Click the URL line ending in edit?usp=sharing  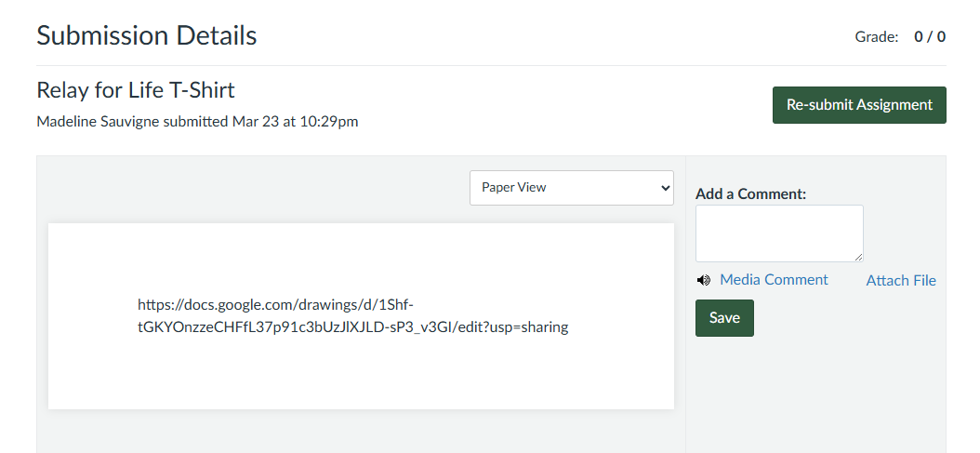pyautogui.click(x=352, y=326)
